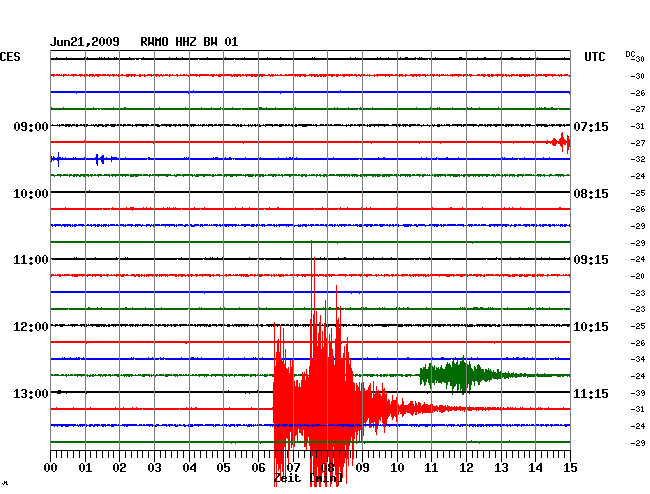Click the DC column header label
This screenshot has height=494, width=650.
630,54
